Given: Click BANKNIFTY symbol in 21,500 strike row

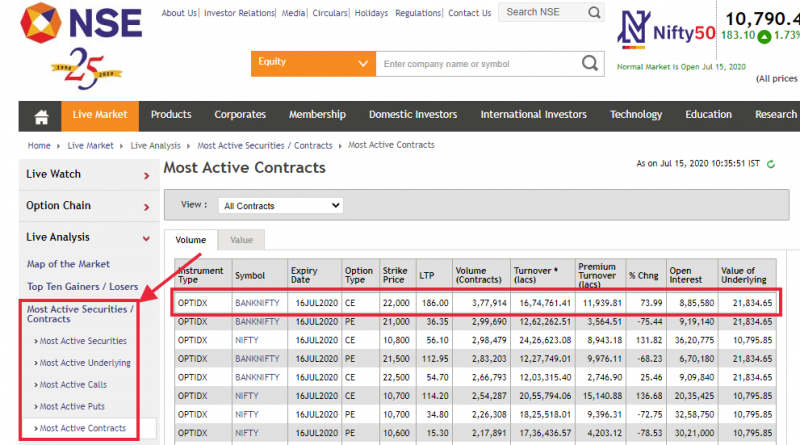Looking at the screenshot, I should (257, 359).
